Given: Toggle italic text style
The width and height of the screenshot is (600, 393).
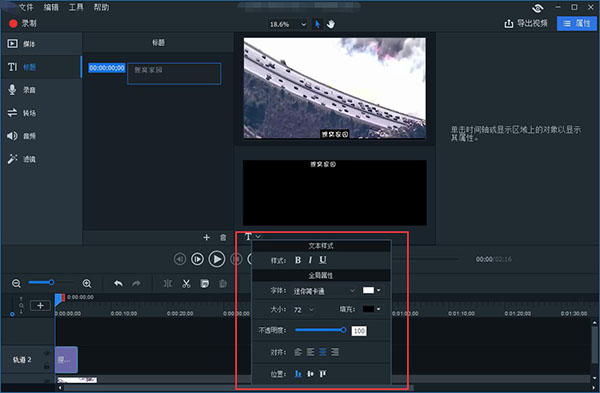Looking at the screenshot, I should (x=310, y=260).
